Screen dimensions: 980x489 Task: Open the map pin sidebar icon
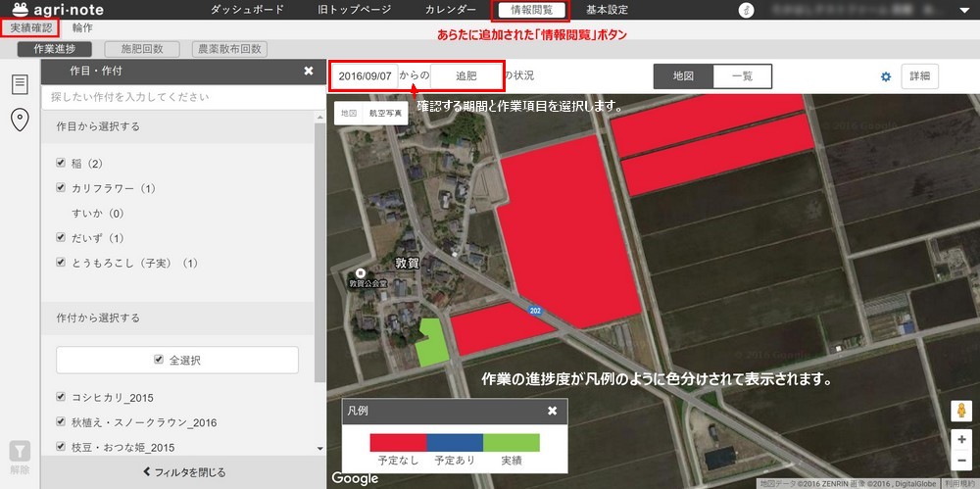(x=20, y=120)
